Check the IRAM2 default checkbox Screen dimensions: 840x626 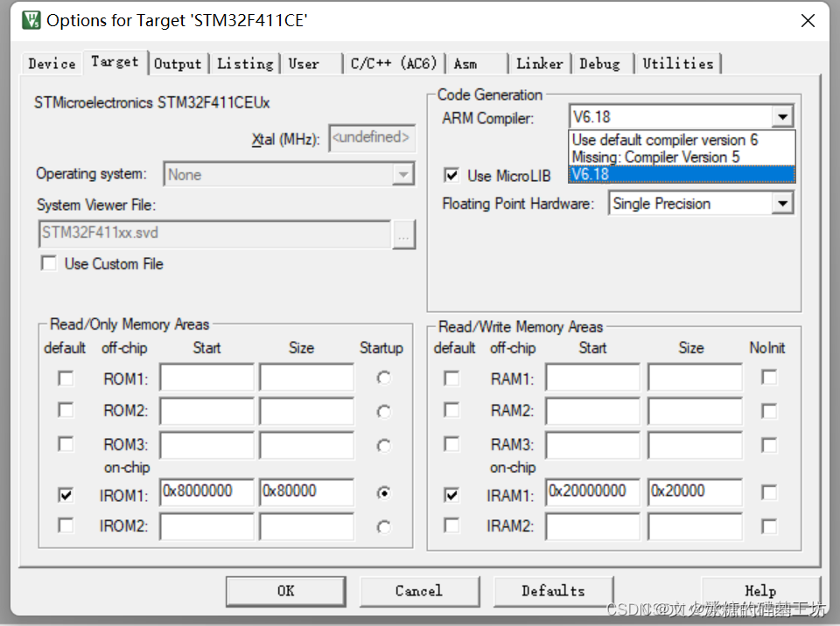(x=451, y=525)
